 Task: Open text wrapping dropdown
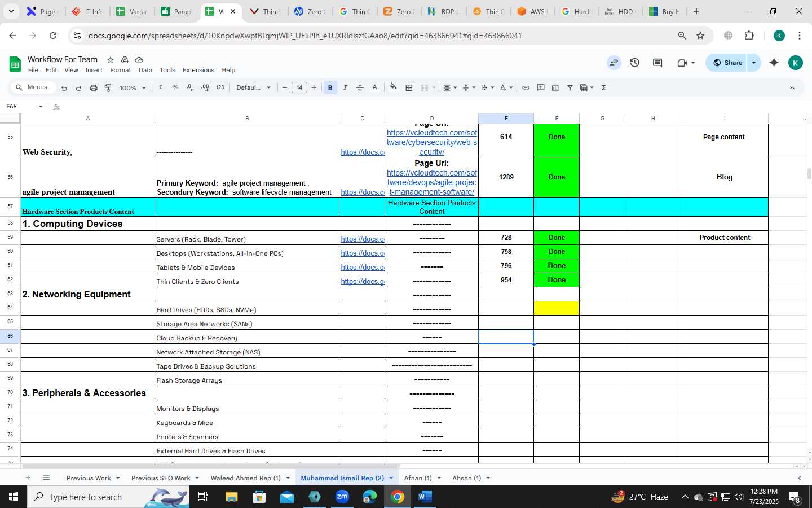487,87
